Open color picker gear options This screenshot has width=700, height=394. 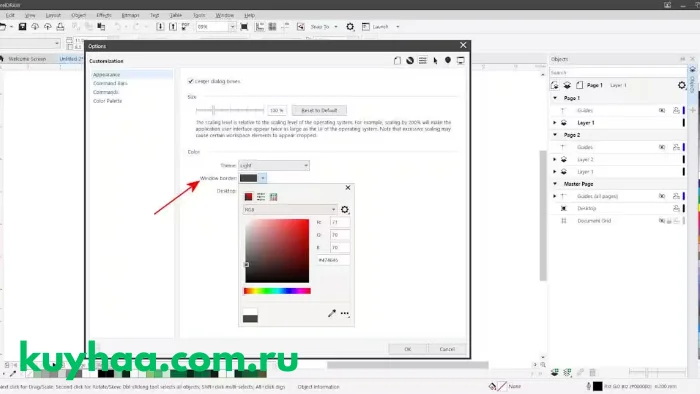coord(345,209)
